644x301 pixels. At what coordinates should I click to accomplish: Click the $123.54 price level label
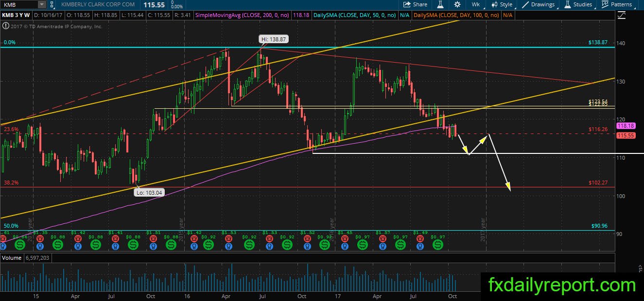[x=598, y=101]
